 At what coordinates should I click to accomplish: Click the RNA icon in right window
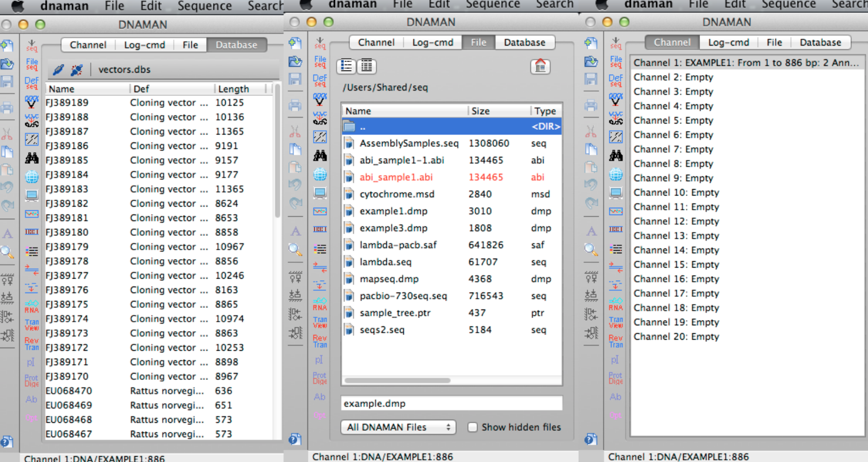(x=616, y=305)
